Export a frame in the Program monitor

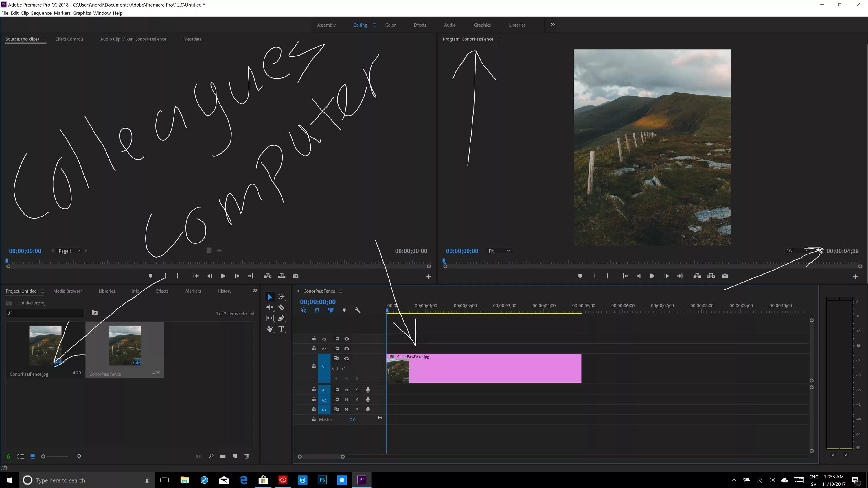pos(725,276)
